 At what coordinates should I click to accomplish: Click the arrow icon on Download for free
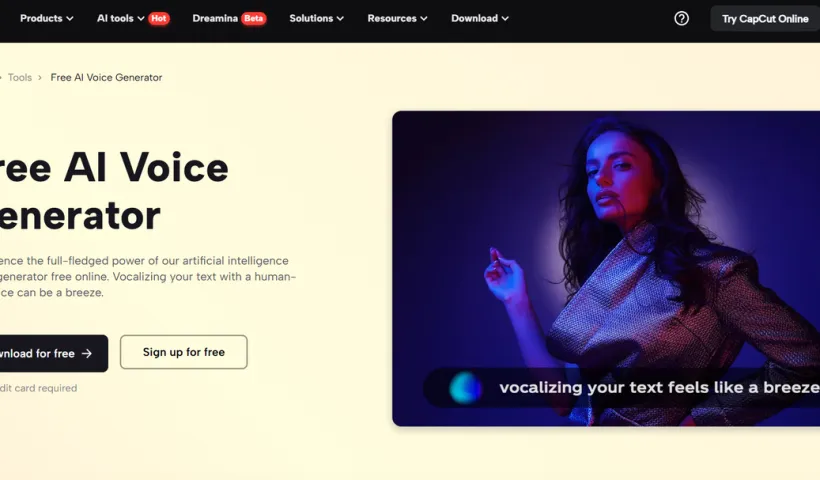tap(87, 354)
